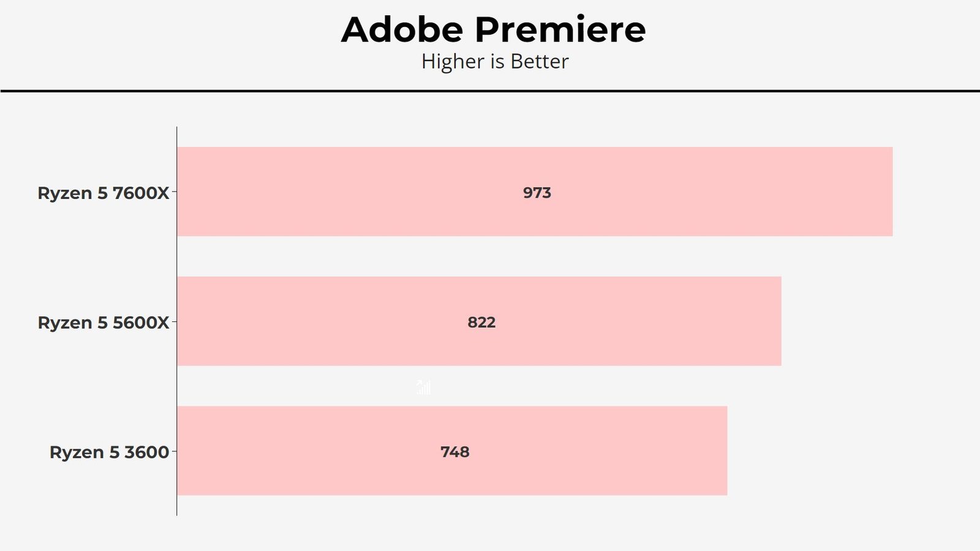
Task: Click the vertical axis line above the top bar
Action: coord(177,137)
